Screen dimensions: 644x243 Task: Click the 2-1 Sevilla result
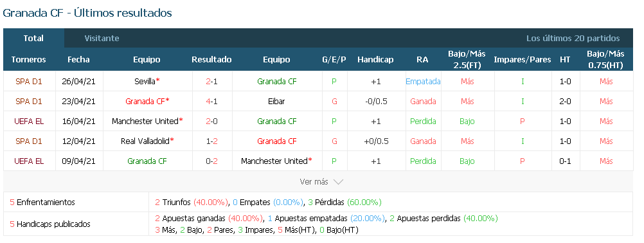pos(211,81)
